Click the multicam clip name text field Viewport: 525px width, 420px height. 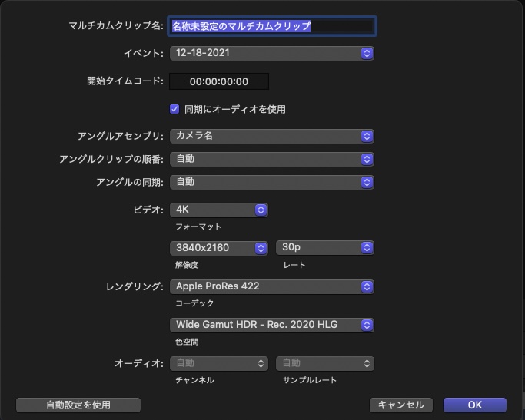tap(272, 26)
